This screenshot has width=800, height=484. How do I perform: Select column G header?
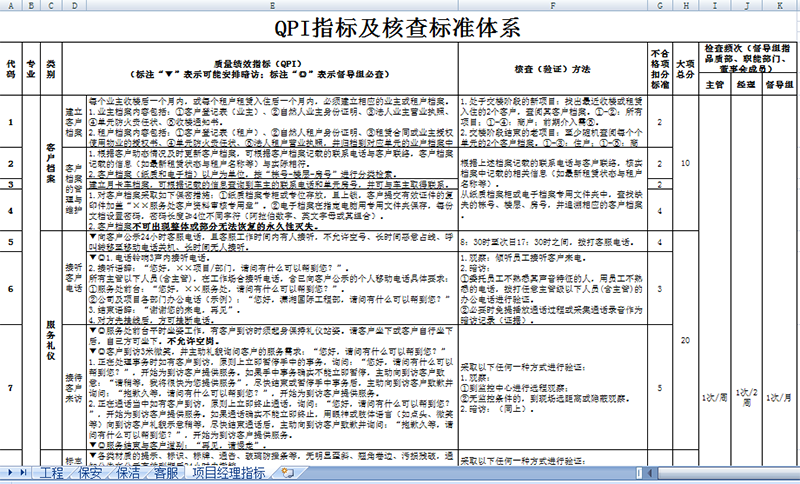click(660, 6)
